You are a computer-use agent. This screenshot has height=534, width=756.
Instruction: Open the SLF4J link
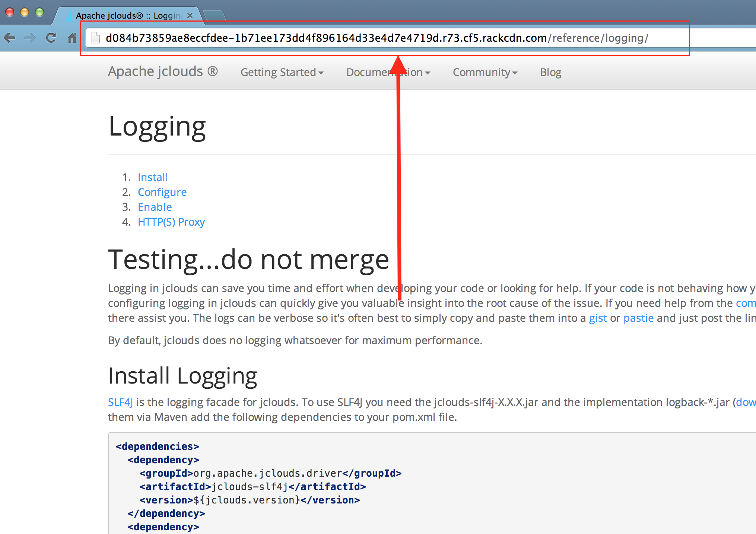tap(120, 402)
